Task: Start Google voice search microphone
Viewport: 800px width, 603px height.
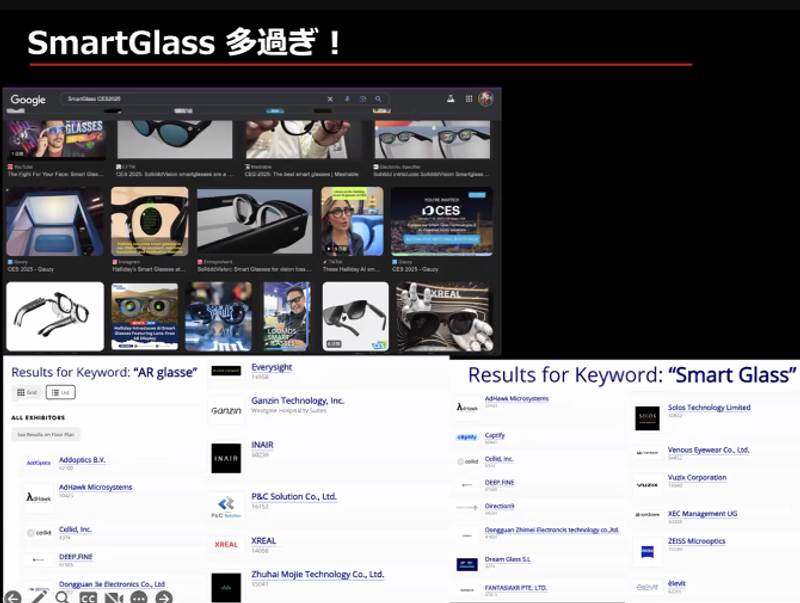Action: click(x=347, y=99)
